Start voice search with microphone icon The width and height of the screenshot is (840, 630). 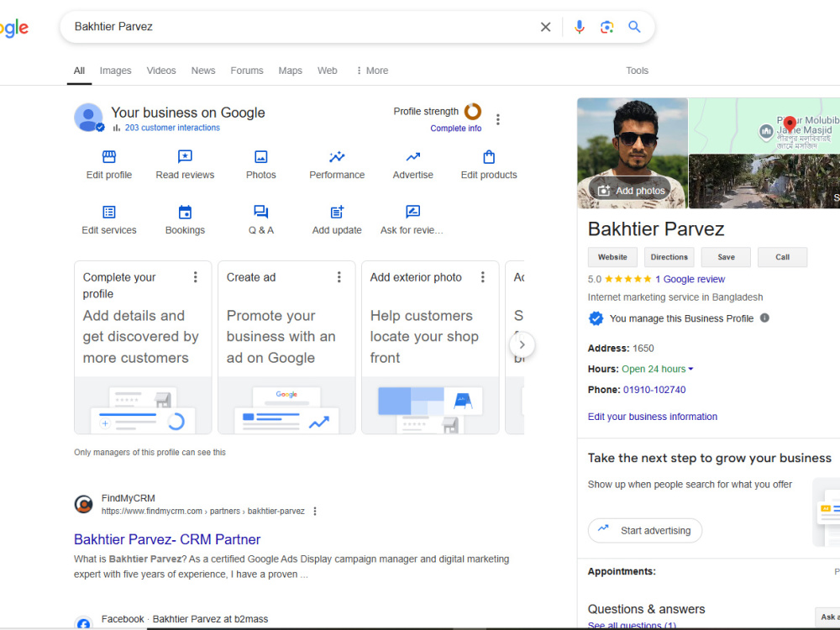click(579, 27)
